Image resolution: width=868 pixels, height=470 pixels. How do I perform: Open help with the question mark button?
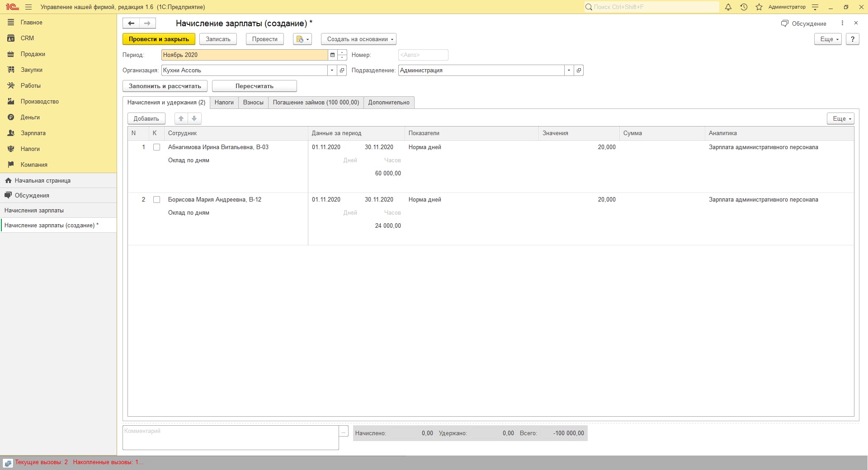coord(853,39)
